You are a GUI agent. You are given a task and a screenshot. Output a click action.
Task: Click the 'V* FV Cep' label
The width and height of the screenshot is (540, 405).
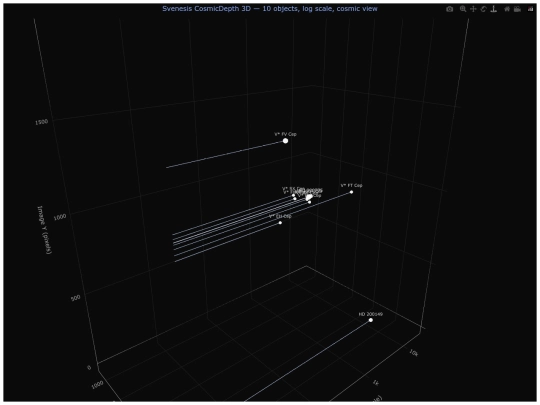(285, 134)
